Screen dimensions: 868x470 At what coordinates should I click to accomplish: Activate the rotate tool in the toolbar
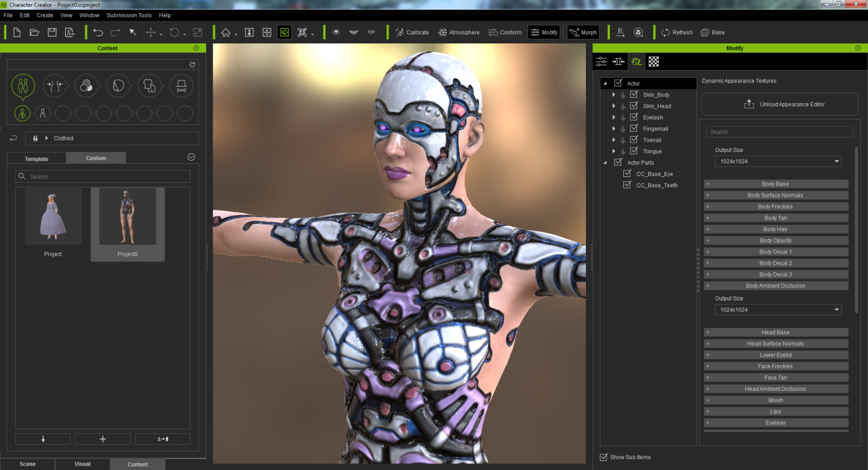(174, 33)
